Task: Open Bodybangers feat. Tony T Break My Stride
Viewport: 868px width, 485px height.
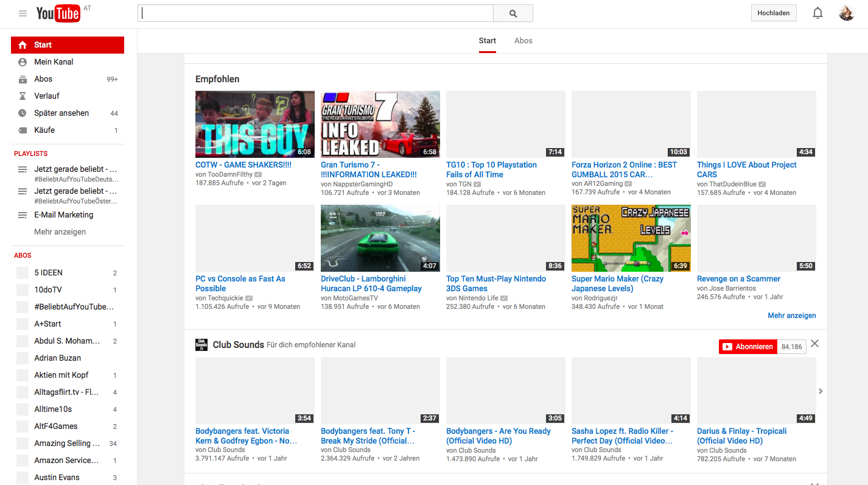Action: click(368, 436)
